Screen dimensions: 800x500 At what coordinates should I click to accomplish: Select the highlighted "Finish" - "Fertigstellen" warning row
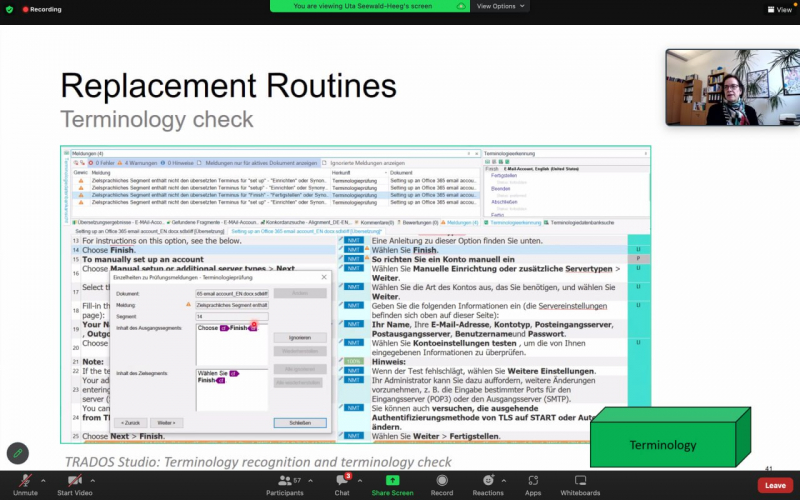tap(276, 195)
